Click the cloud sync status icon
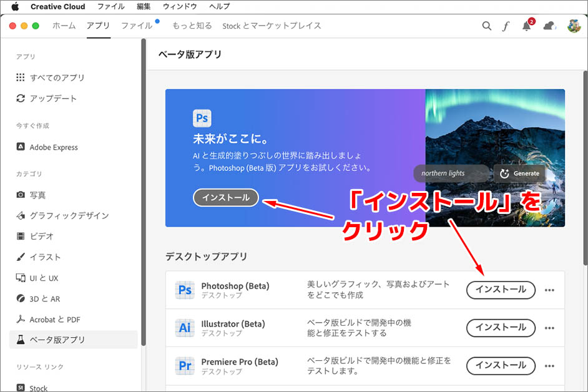 coord(549,26)
